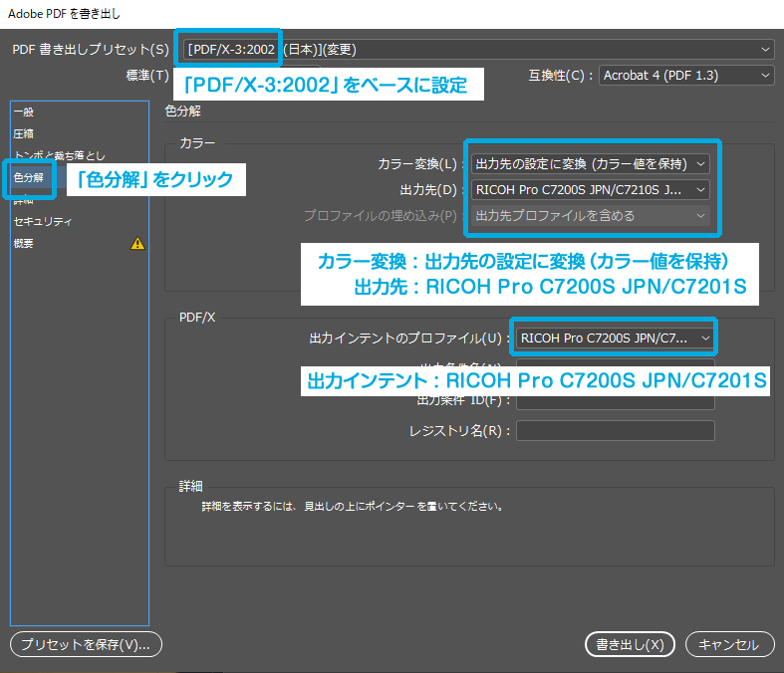Click the PDF/X group label
This screenshot has width=784, height=673.
(197, 318)
